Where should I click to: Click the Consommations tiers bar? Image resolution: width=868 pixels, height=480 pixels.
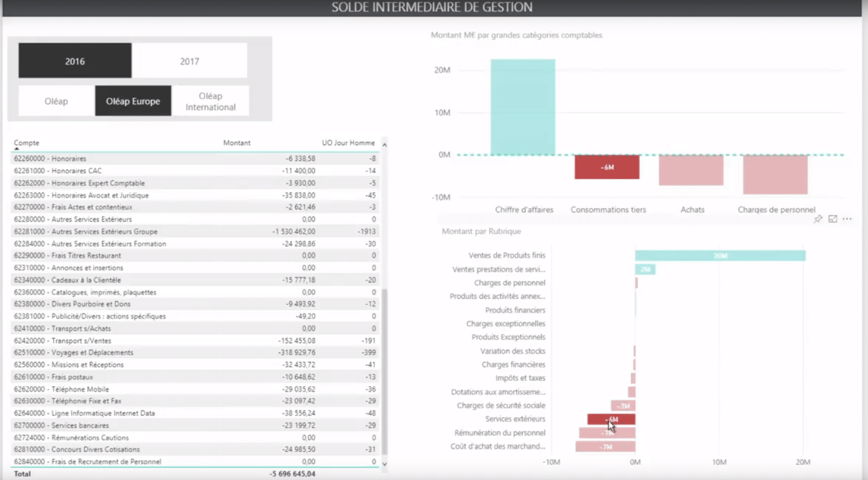[606, 168]
